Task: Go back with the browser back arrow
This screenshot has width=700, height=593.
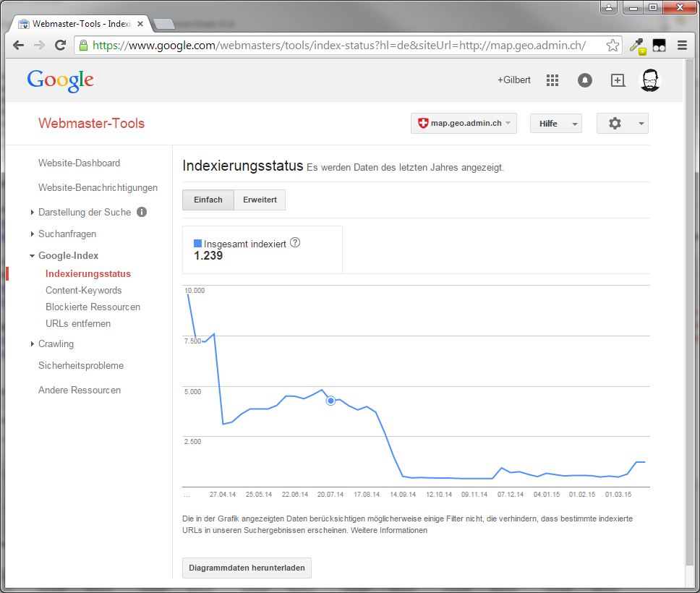Action: (x=18, y=45)
